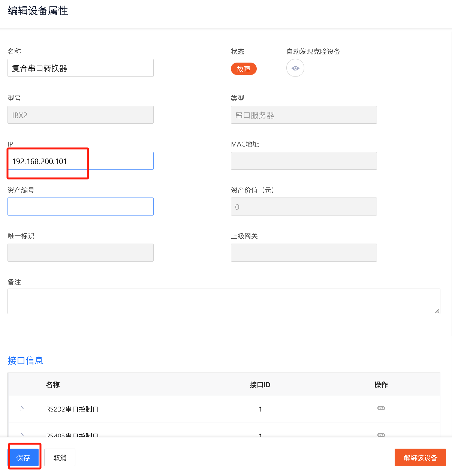Screen dimensions: 452x476
Task: Click the 资产编号 input field
Action: pos(81,207)
